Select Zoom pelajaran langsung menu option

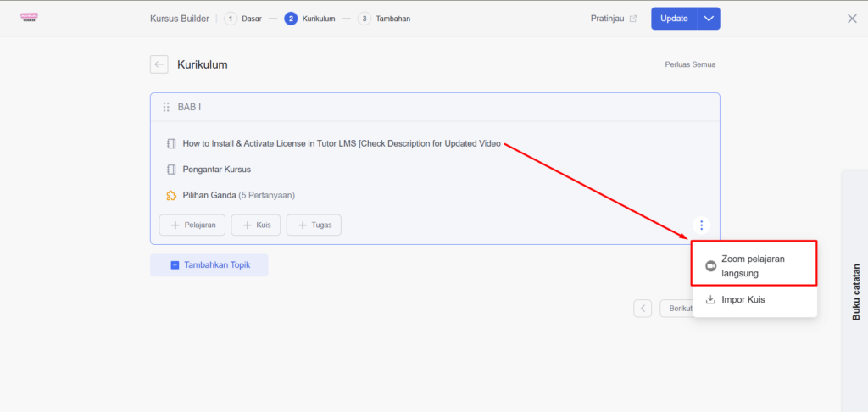point(754,266)
